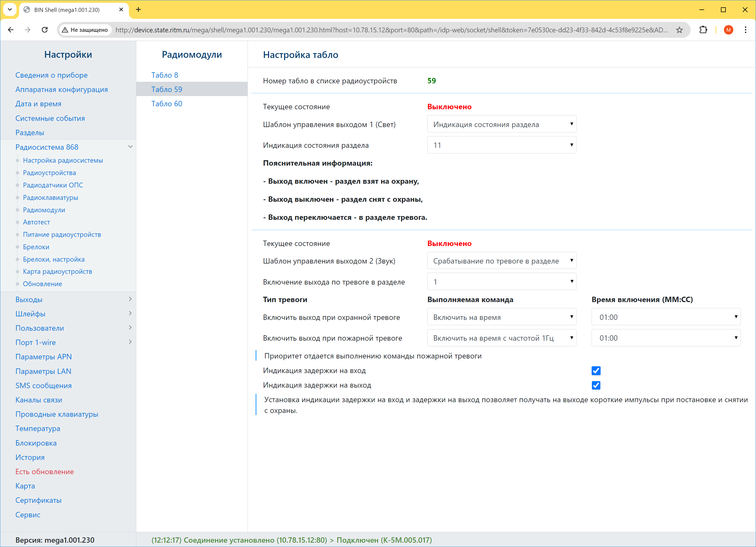This screenshot has height=547, width=756.
Task: Expand the Шлейфы menu chevron
Action: click(130, 313)
